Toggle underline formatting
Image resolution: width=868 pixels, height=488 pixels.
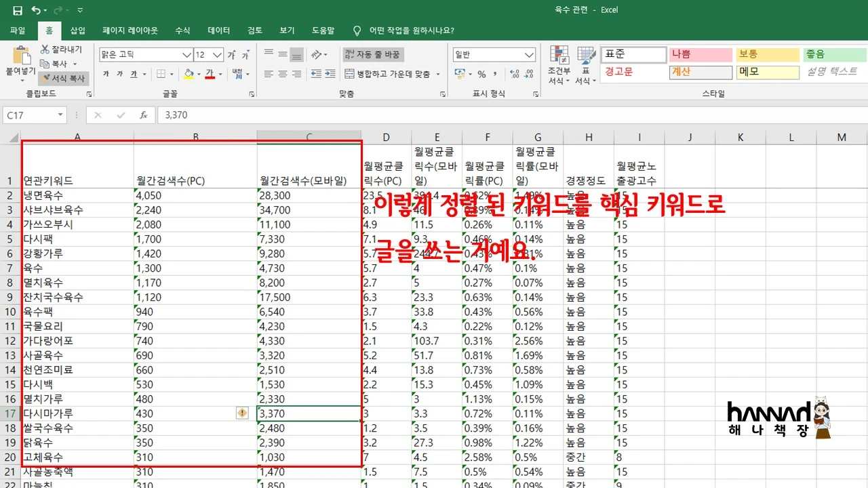click(x=134, y=74)
